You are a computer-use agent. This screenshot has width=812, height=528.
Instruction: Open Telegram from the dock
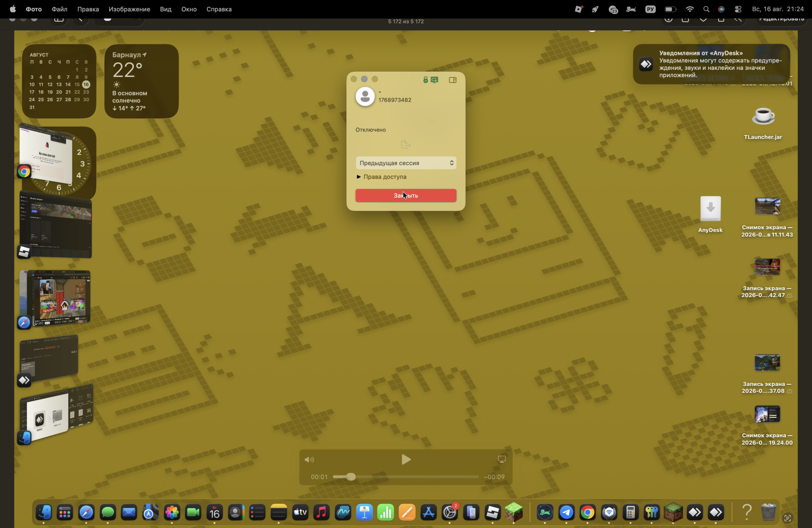pyautogui.click(x=566, y=513)
